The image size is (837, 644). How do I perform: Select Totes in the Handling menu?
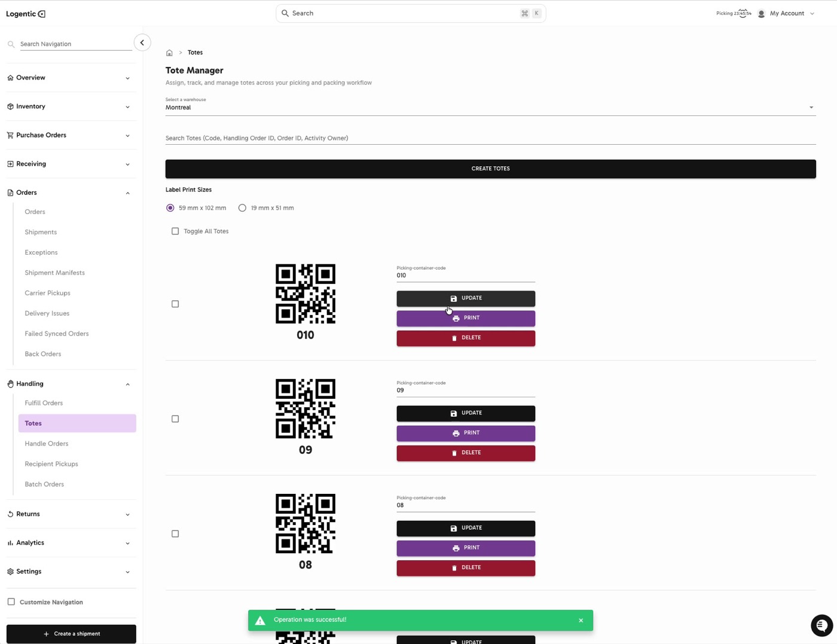(x=77, y=423)
